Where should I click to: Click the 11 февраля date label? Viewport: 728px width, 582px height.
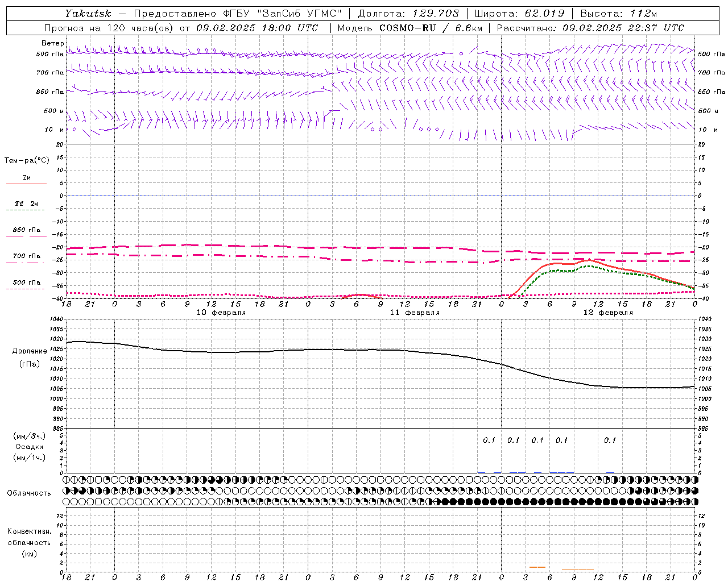(x=415, y=313)
